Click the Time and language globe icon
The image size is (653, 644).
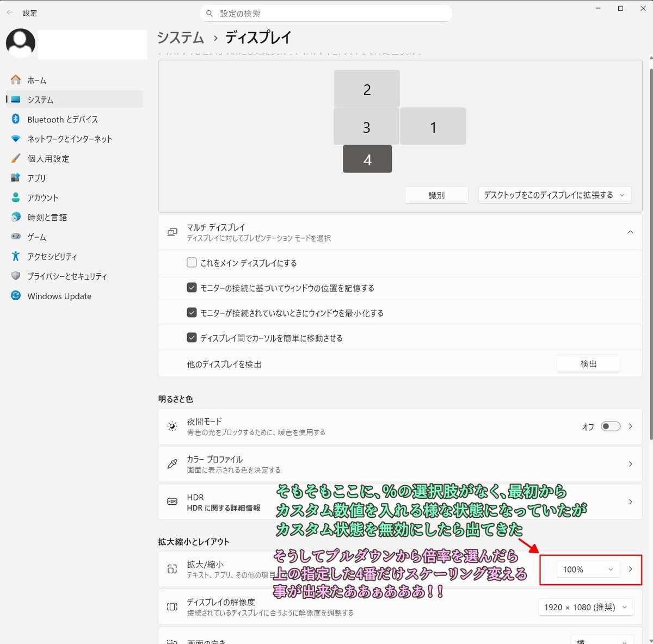(16, 217)
